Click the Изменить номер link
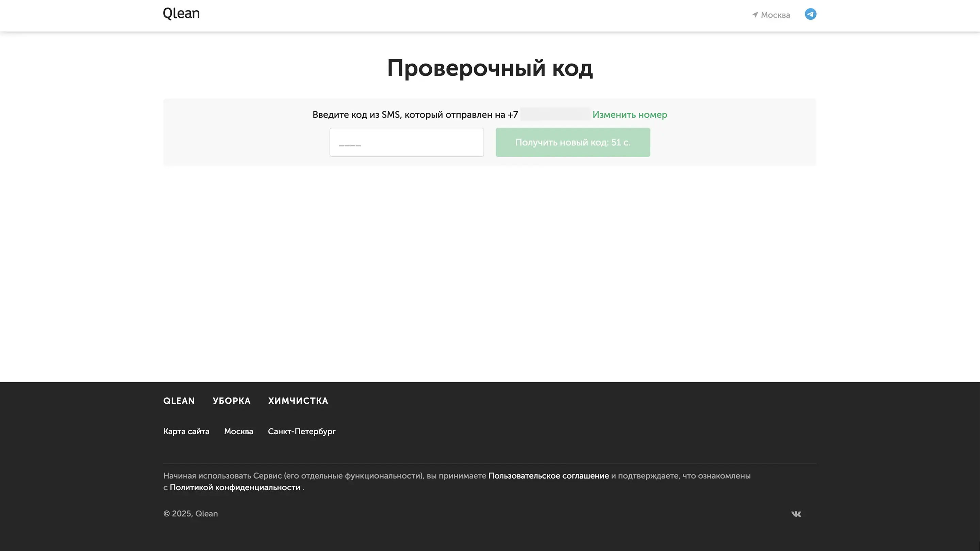 629,115
